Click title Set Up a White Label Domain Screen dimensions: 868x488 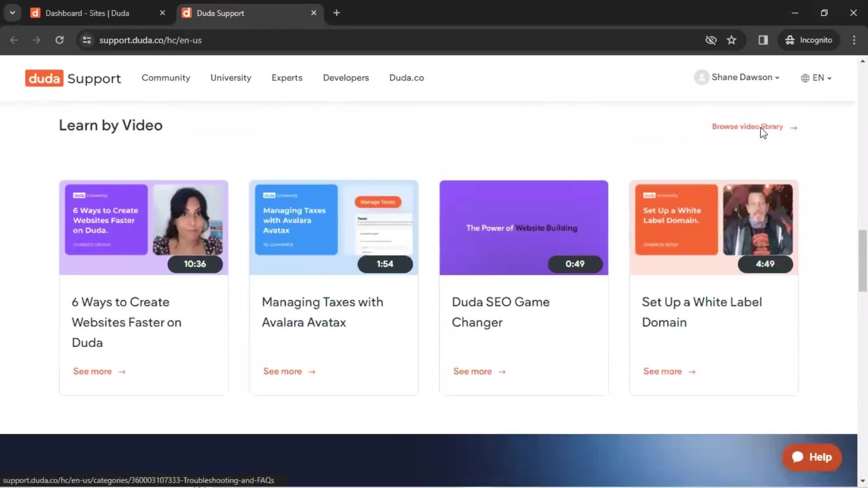click(702, 312)
